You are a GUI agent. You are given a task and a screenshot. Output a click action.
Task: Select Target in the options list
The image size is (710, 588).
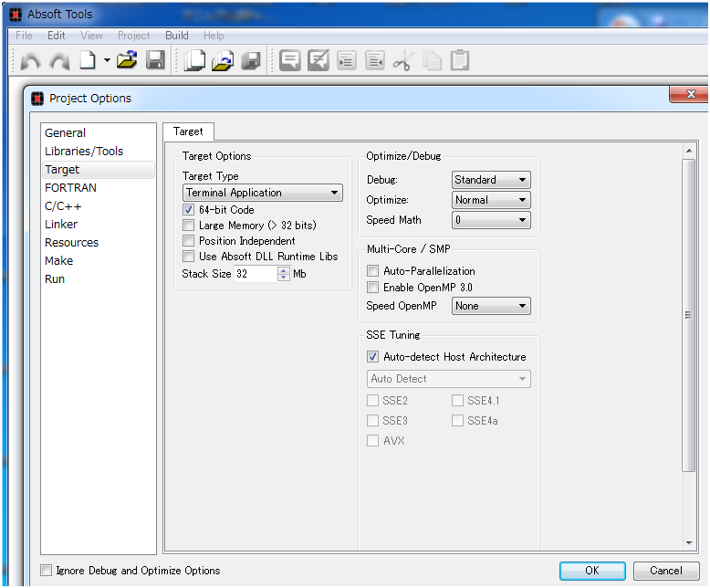(x=99, y=170)
